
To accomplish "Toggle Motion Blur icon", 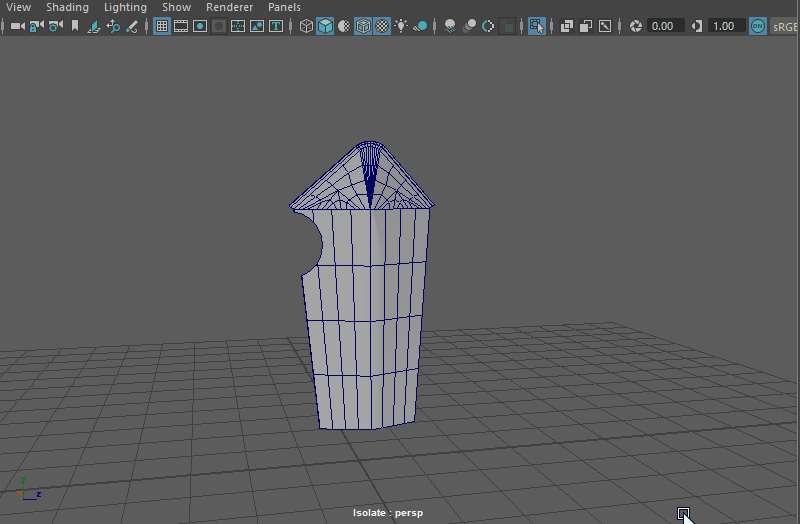I will click(x=469, y=26).
